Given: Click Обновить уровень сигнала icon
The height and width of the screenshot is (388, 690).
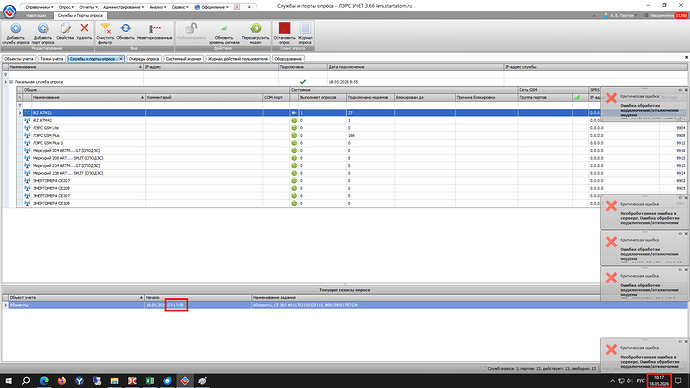Looking at the screenshot, I should [224, 29].
